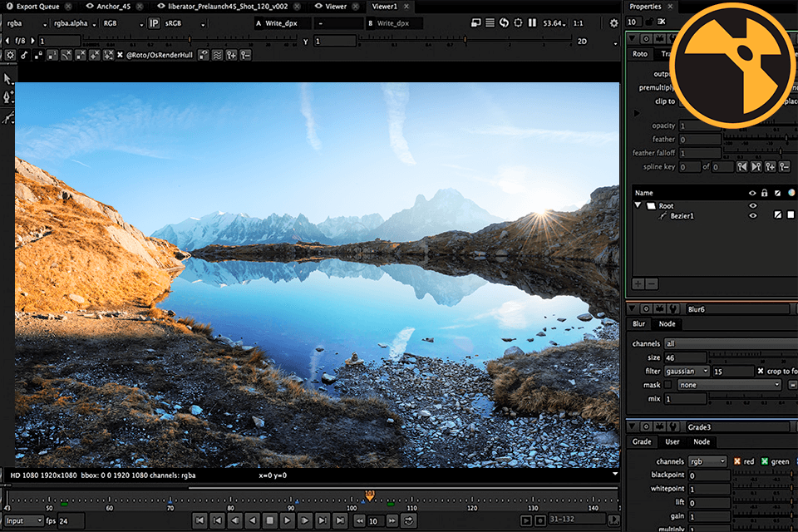Uncheck the red channel in Grade3
Viewport: 798px width, 532px height.
coord(737,461)
